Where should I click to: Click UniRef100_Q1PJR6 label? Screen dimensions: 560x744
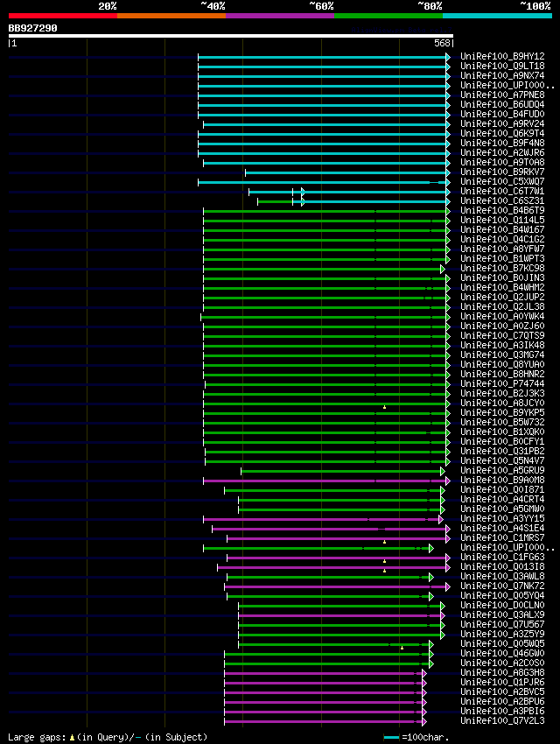[x=502, y=683]
